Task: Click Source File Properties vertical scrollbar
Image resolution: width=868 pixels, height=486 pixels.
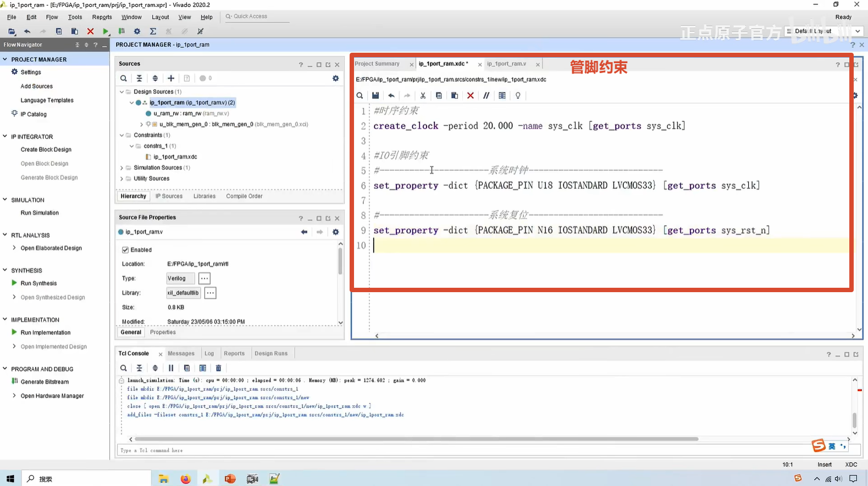Action: click(x=340, y=261)
